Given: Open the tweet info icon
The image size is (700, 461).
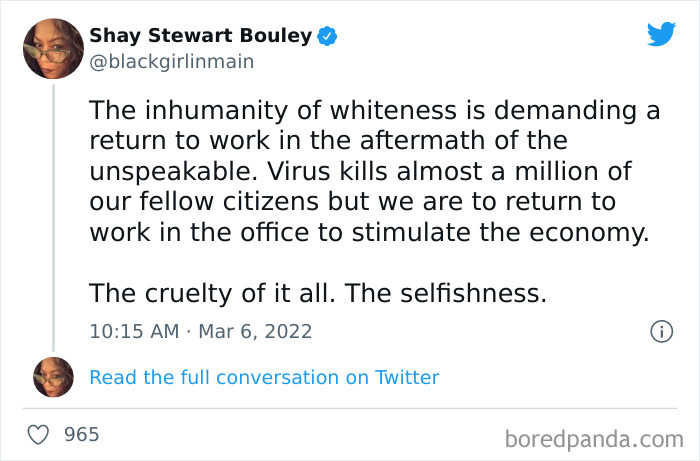Looking at the screenshot, I should (661, 331).
